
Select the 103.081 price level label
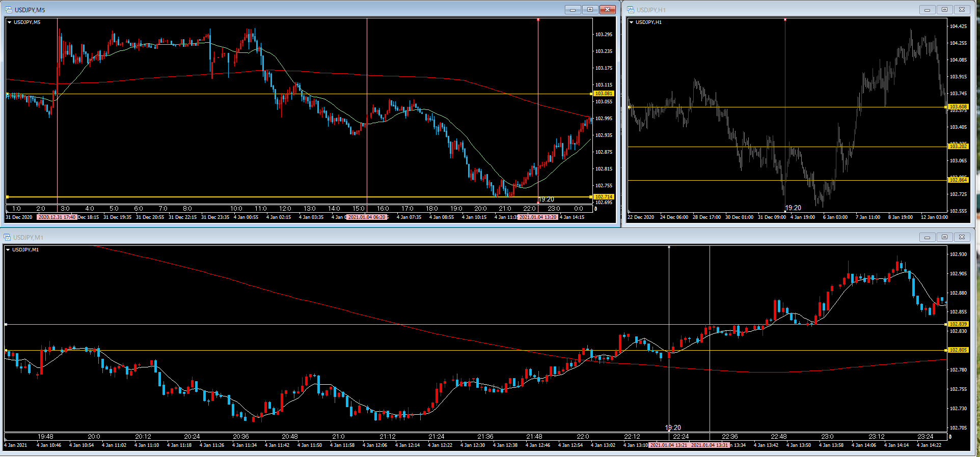tap(604, 94)
